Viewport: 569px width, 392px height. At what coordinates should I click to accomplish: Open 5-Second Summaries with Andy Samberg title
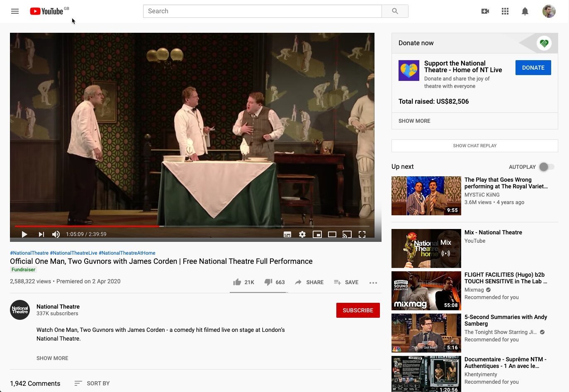tap(506, 320)
